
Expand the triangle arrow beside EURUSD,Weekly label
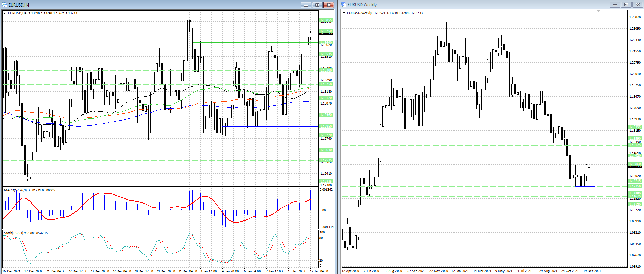344,13
